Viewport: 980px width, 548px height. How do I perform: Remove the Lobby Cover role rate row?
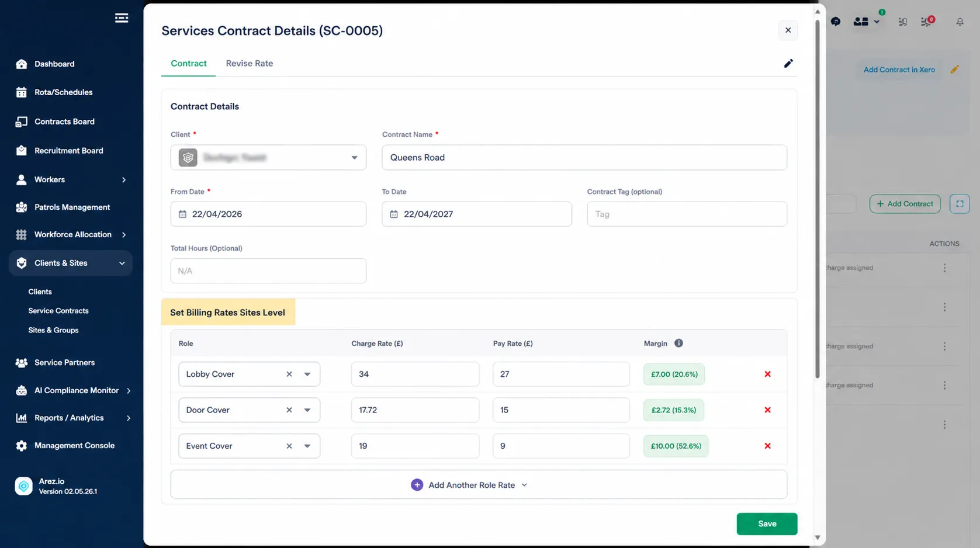(x=767, y=374)
